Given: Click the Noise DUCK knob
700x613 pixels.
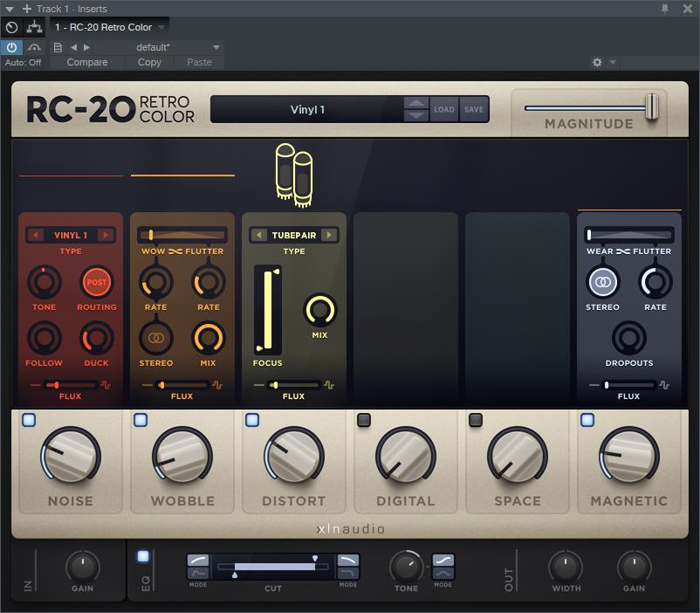Looking at the screenshot, I should pyautogui.click(x=96, y=338).
